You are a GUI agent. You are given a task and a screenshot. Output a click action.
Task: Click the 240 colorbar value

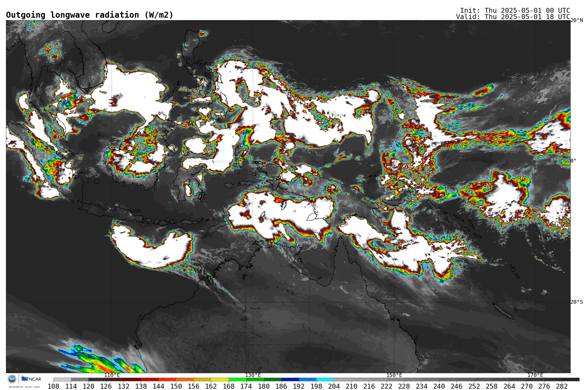coord(439,386)
